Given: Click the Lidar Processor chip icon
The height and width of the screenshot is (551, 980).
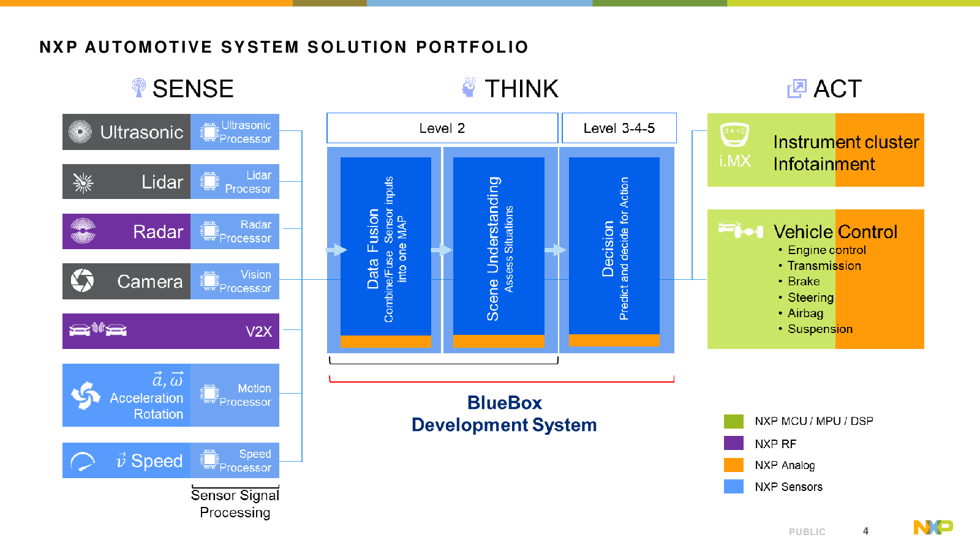Looking at the screenshot, I should tap(209, 181).
